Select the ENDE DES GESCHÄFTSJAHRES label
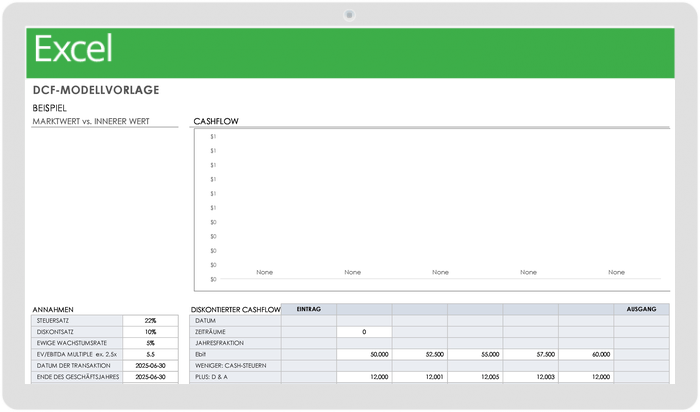Screen dimensions: 700x412 77,377
